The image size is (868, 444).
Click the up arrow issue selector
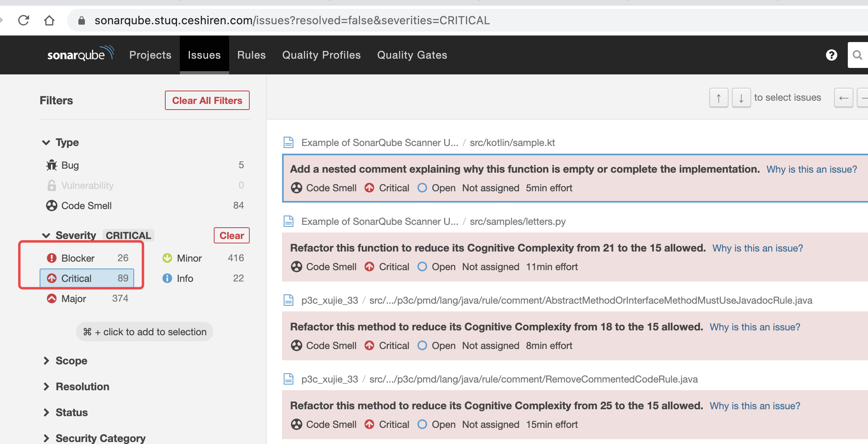[x=718, y=98]
